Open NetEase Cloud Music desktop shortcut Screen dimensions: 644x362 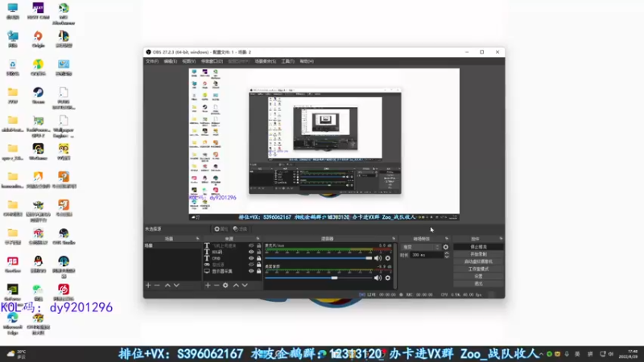64,293
